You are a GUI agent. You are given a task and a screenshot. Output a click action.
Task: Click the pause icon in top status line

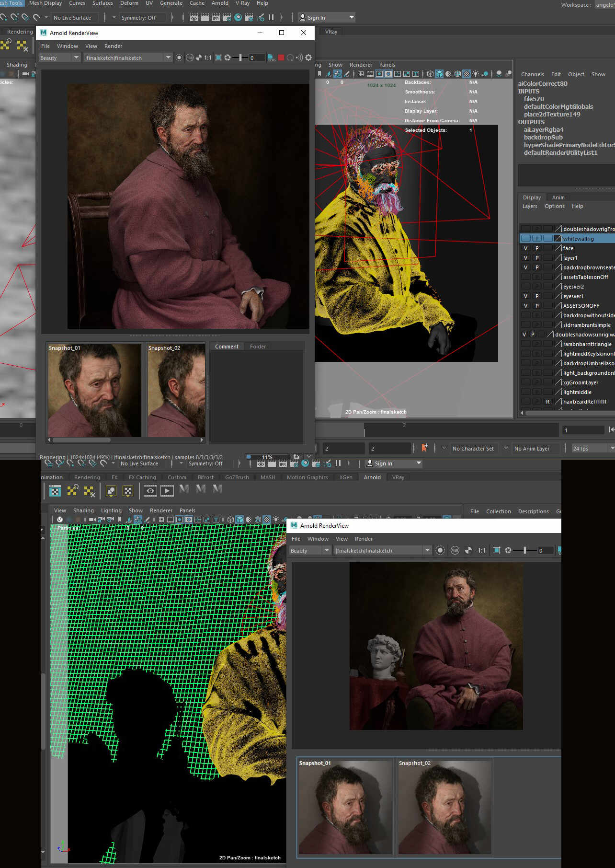[271, 17]
